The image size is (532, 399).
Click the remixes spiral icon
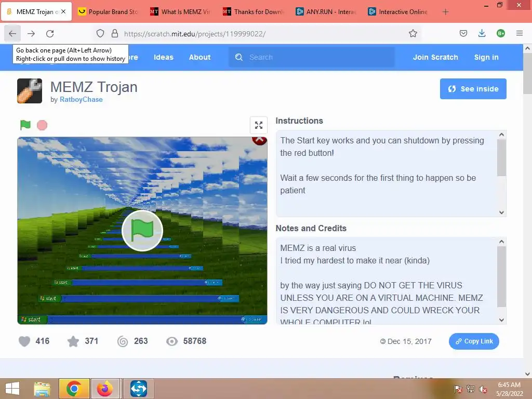(x=123, y=341)
